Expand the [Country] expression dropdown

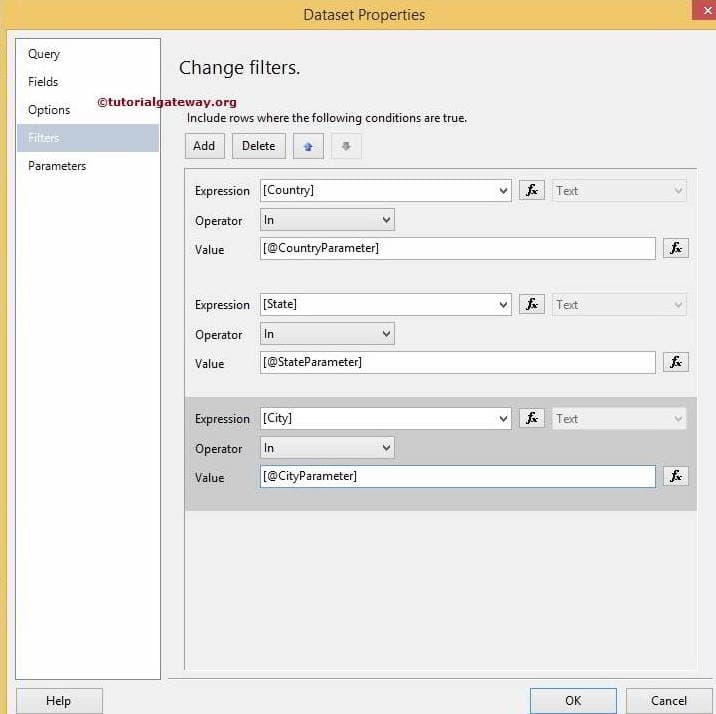[503, 190]
